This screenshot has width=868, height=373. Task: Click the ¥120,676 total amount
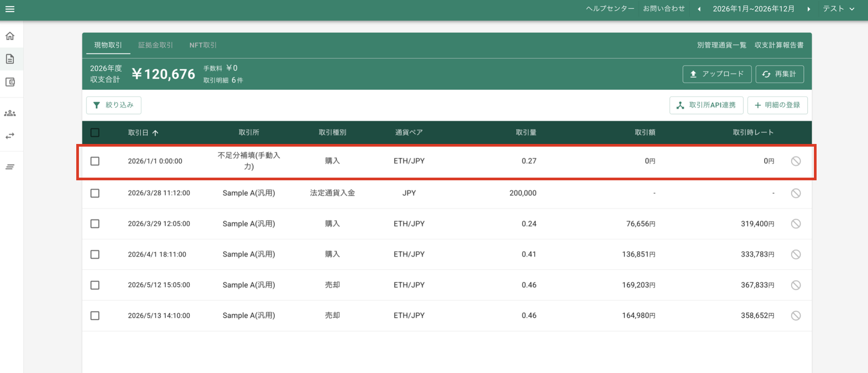[x=163, y=74]
